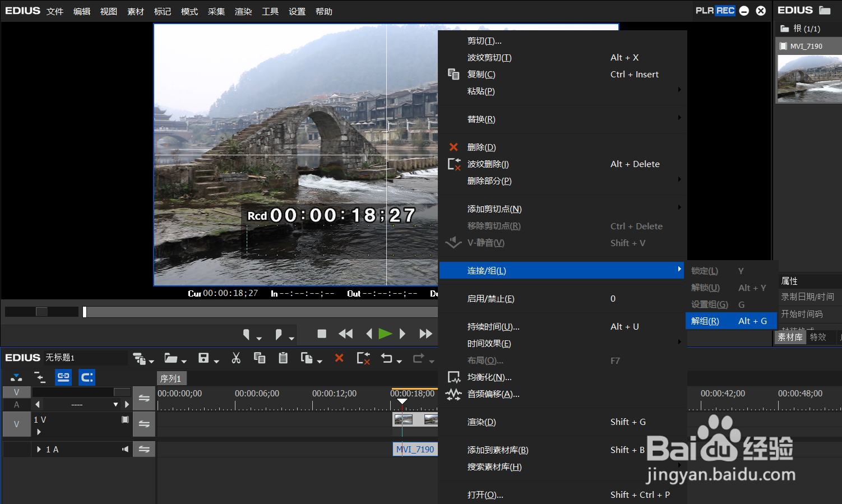Cut with the scissors icon
This screenshot has width=842, height=504.
pos(236,358)
